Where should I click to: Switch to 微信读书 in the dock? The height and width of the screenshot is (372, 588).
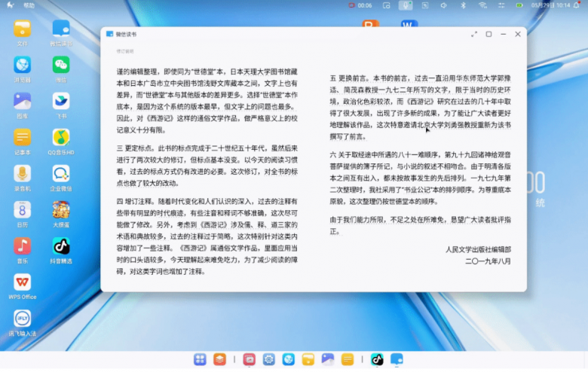click(397, 360)
